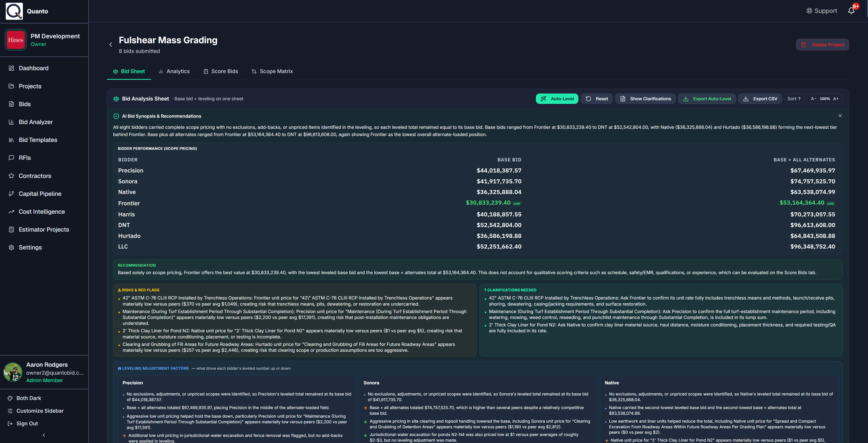Toggle the Sort order button

tap(794, 99)
